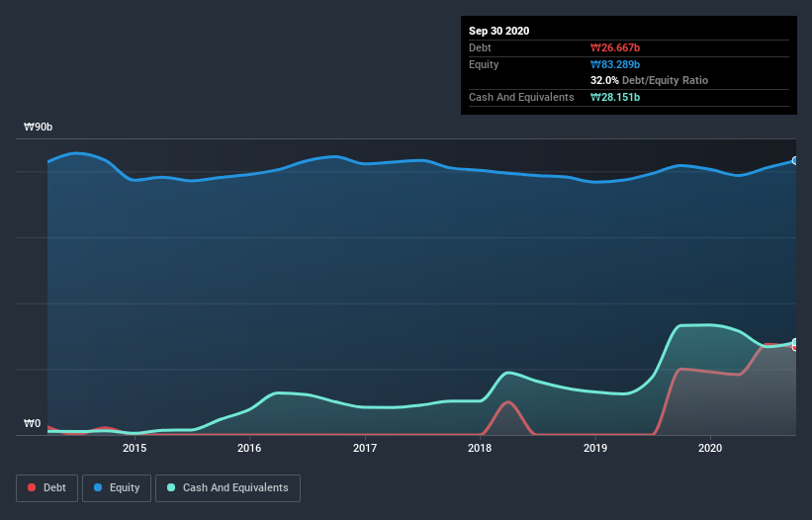Image resolution: width=812 pixels, height=520 pixels.
Task: Click the 2019 x-axis label
Action: [x=595, y=448]
